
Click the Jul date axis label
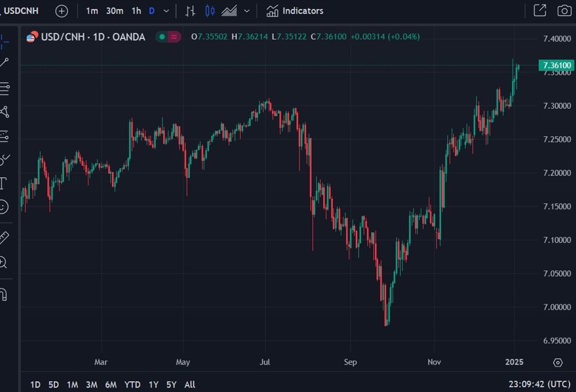pyautogui.click(x=265, y=362)
